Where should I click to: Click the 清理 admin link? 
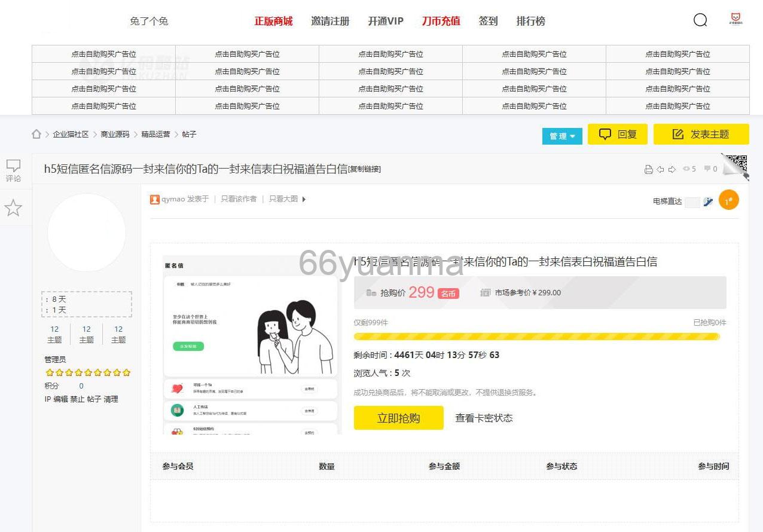click(111, 399)
